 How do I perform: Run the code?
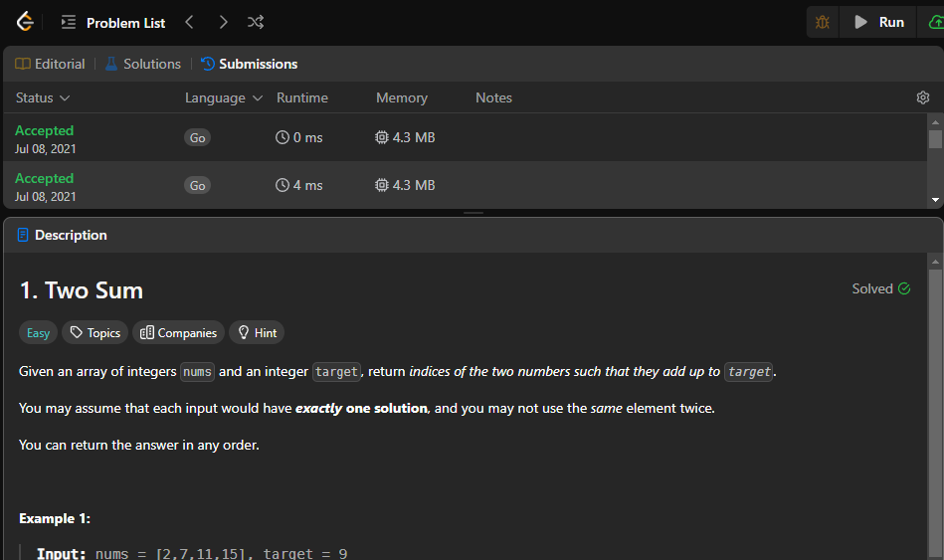click(x=879, y=22)
